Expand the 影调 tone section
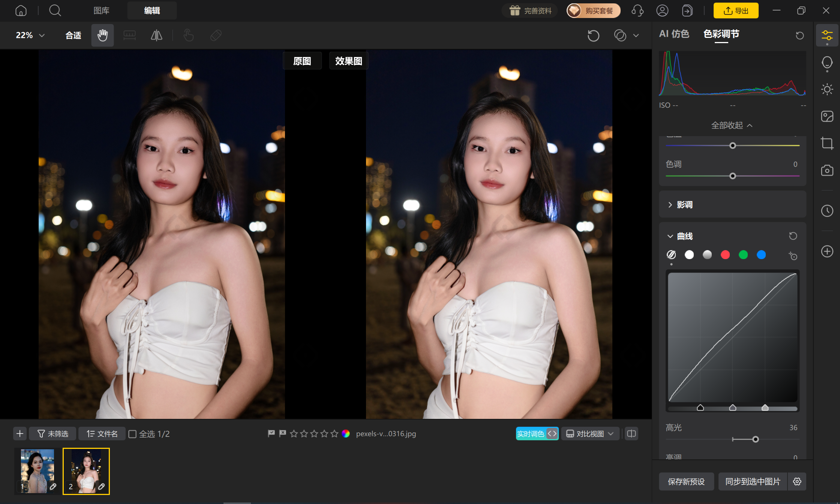840x504 pixels. (732, 205)
